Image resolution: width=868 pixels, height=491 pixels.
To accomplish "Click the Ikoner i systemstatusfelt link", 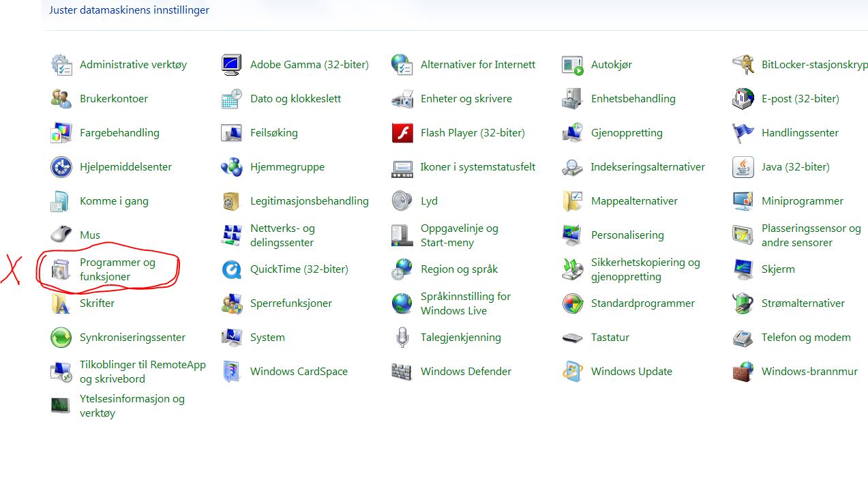I will point(478,167).
